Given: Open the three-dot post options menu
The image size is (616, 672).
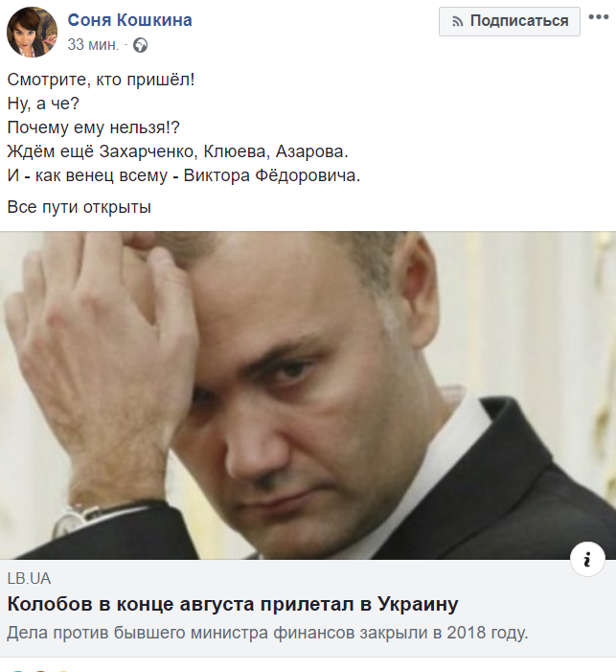Looking at the screenshot, I should 598,17.
